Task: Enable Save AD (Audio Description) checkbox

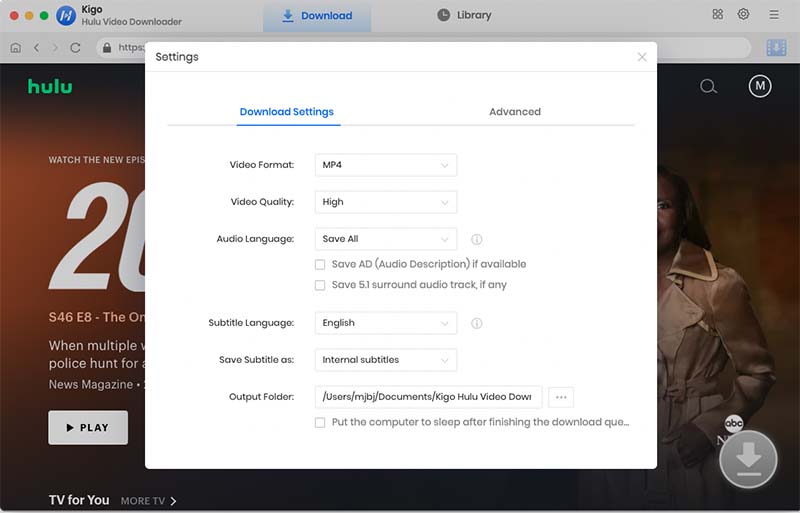Action: [320, 264]
